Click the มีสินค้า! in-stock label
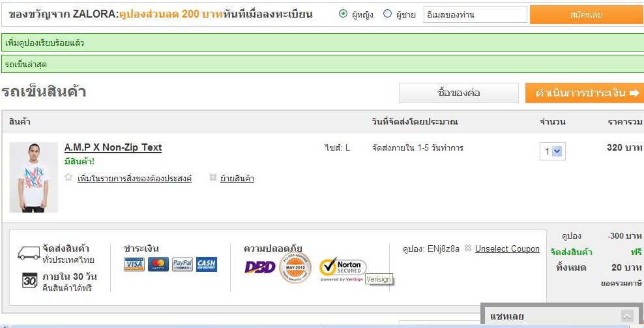 point(80,162)
